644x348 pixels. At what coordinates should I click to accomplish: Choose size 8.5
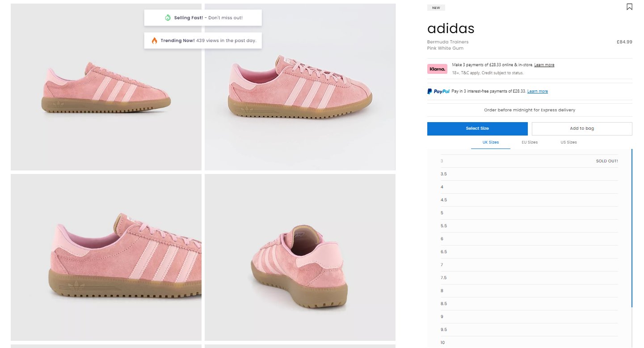(529, 304)
